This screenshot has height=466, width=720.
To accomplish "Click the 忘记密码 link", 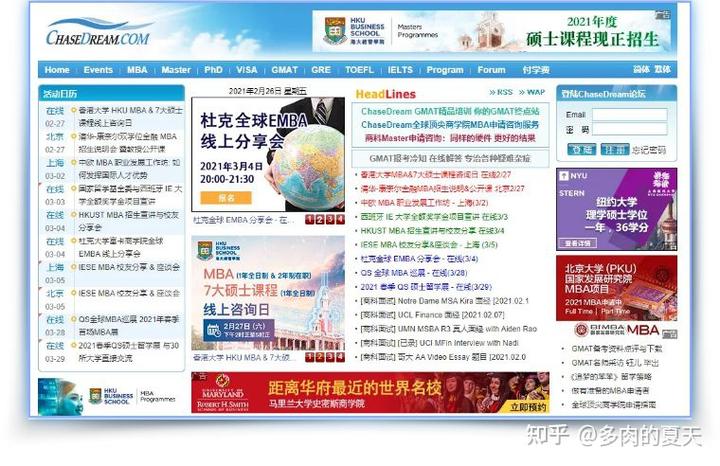I will (649, 150).
